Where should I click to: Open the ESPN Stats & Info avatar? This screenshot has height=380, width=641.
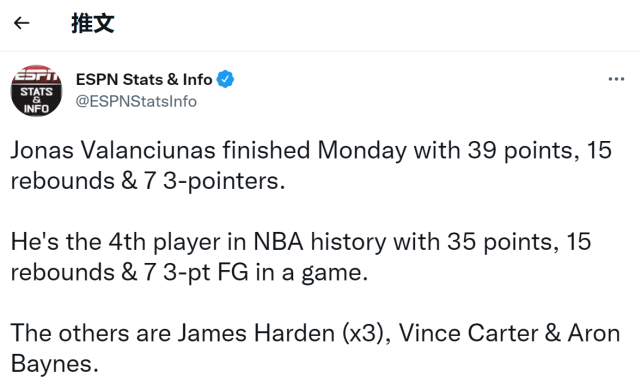point(36,90)
